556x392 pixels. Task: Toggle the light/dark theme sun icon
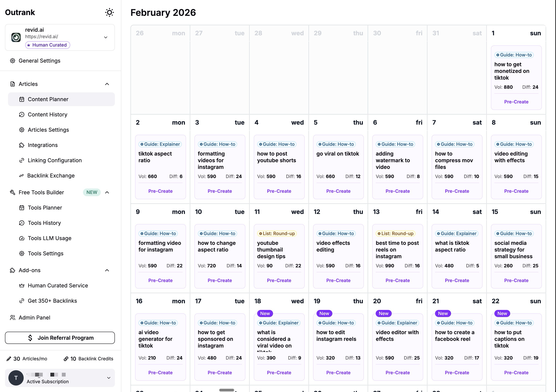pos(110,12)
